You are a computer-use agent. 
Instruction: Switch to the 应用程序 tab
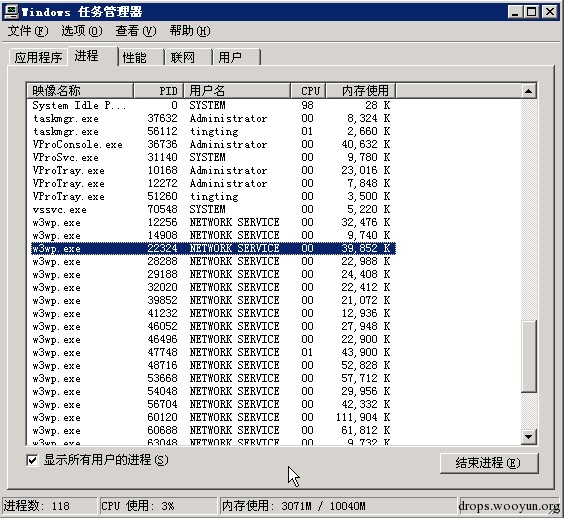[38, 58]
